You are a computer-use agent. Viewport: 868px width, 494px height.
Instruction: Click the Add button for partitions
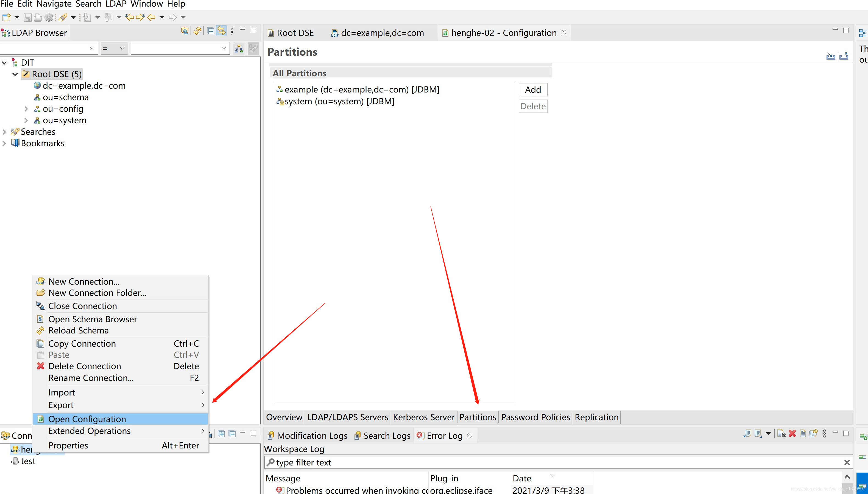pyautogui.click(x=532, y=89)
